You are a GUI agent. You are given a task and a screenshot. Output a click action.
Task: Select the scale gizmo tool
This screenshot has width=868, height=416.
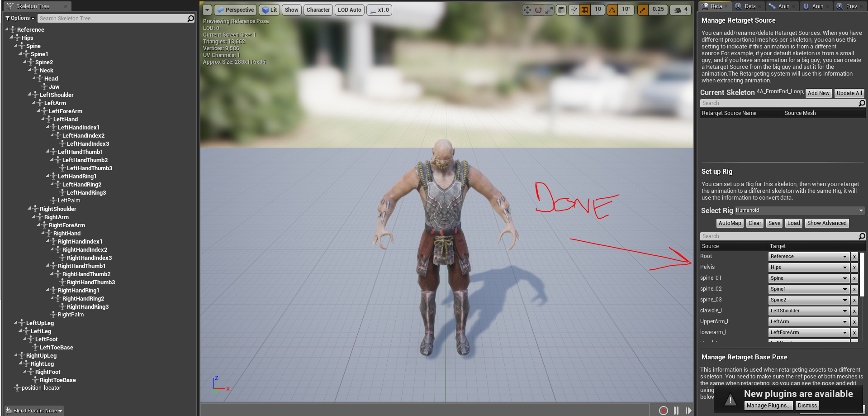(x=549, y=10)
